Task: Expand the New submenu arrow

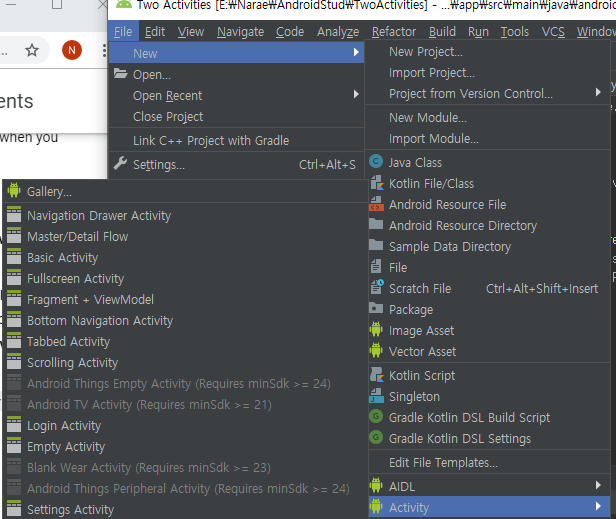Action: tap(356, 52)
